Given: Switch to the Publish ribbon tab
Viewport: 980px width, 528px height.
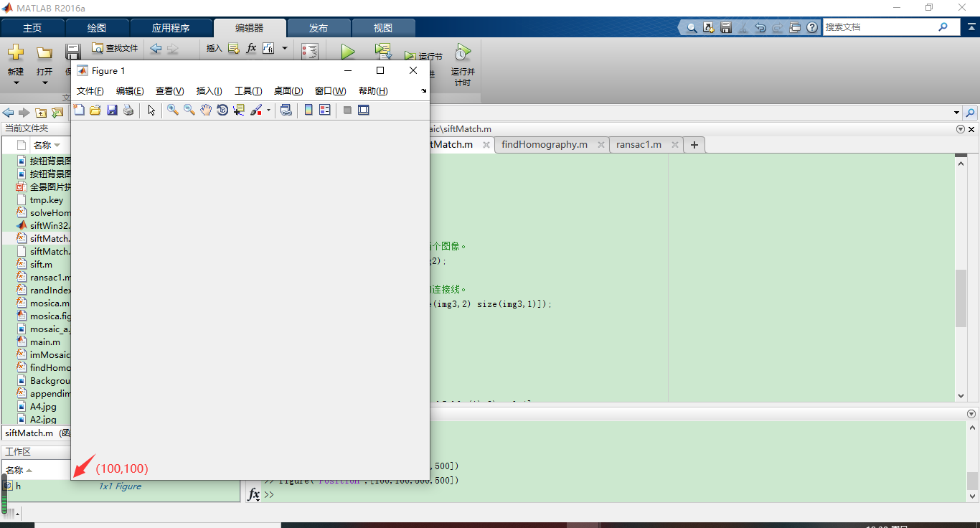Looking at the screenshot, I should [319, 28].
